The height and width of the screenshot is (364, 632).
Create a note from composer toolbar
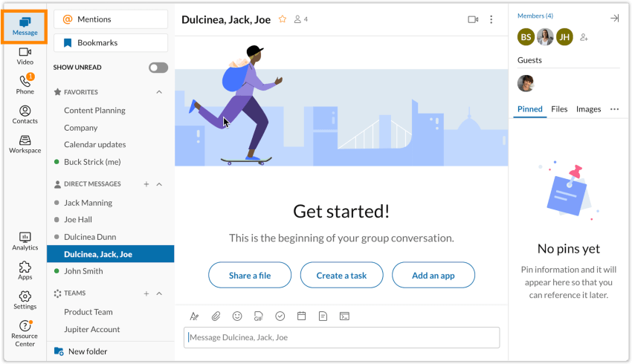pyautogui.click(x=323, y=316)
